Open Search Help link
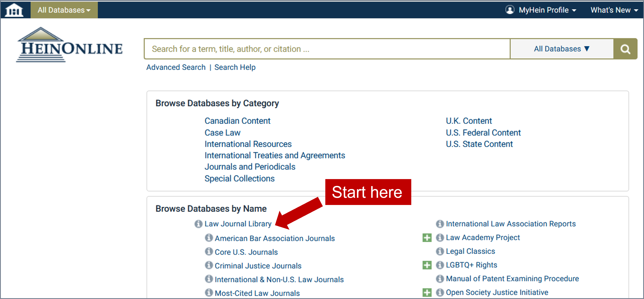The width and height of the screenshot is (644, 299). coord(235,67)
